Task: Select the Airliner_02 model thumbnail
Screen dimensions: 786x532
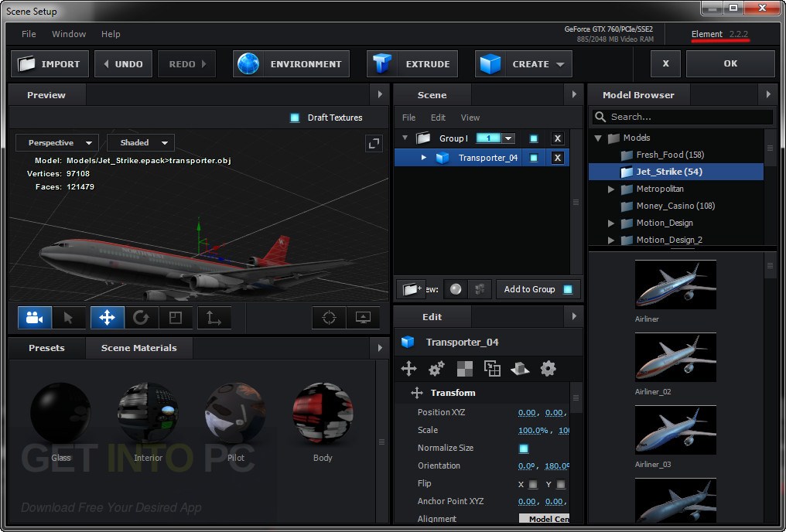Action: point(675,357)
